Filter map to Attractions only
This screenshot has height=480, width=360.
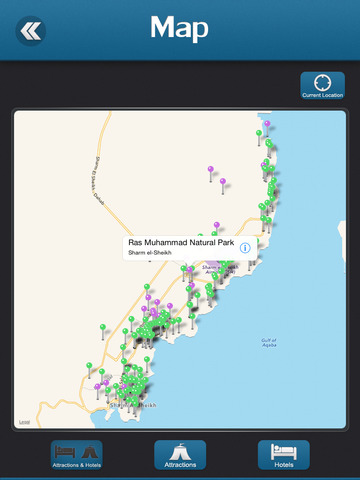[180, 455]
